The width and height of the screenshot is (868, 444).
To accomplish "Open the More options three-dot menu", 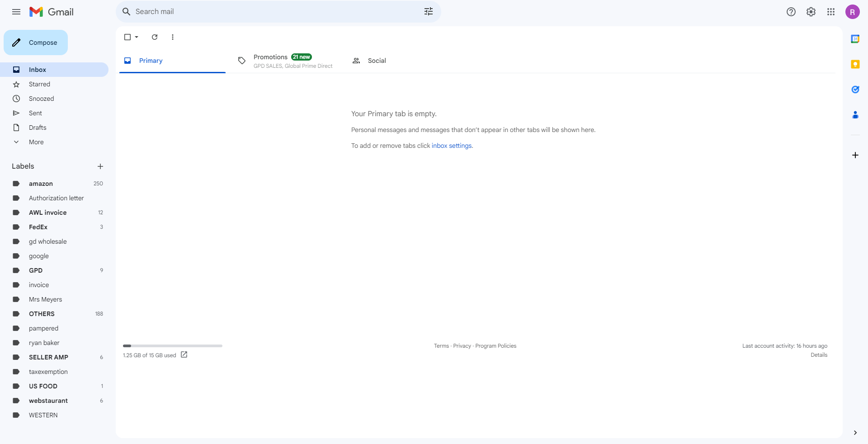I will [173, 37].
